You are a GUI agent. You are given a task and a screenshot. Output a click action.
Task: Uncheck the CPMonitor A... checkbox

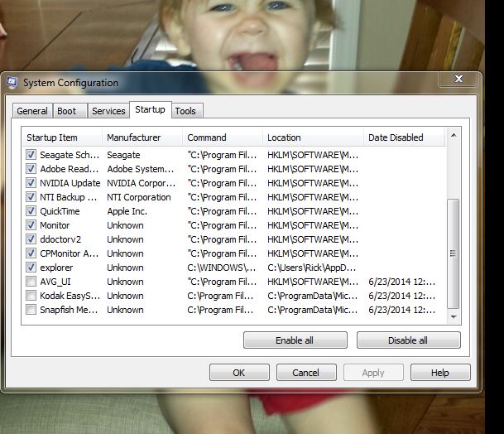pyautogui.click(x=31, y=253)
